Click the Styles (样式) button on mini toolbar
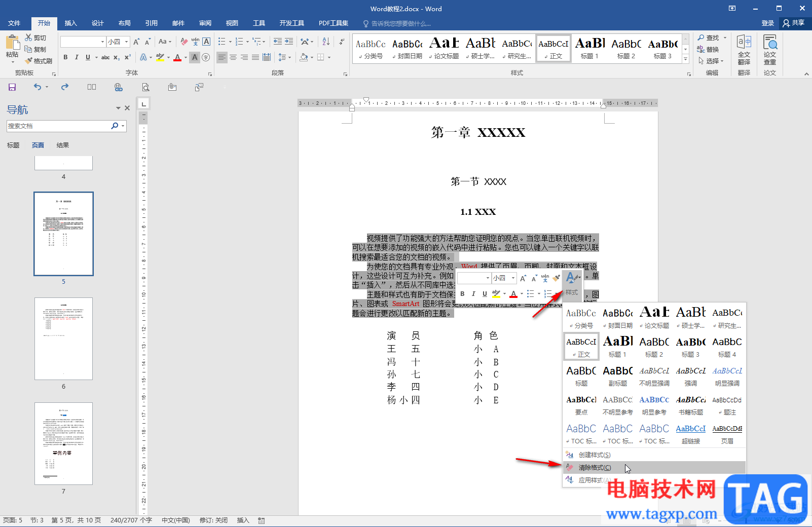 coord(572,284)
